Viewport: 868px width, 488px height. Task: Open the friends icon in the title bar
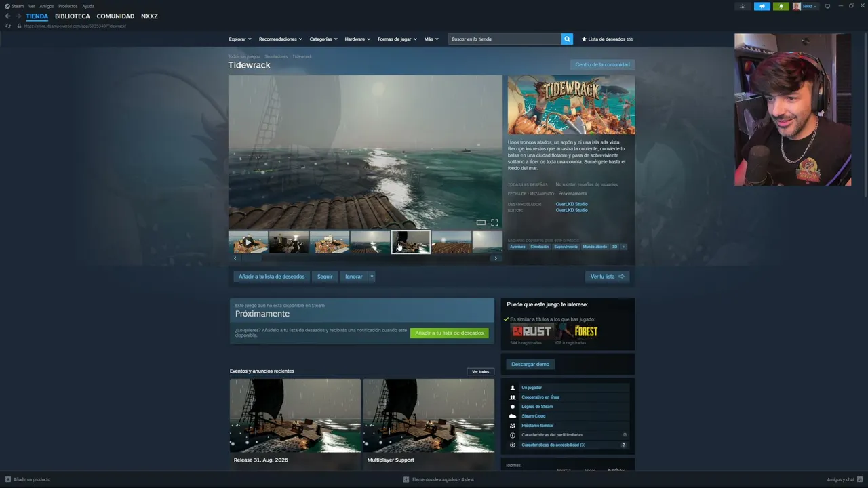coord(743,6)
